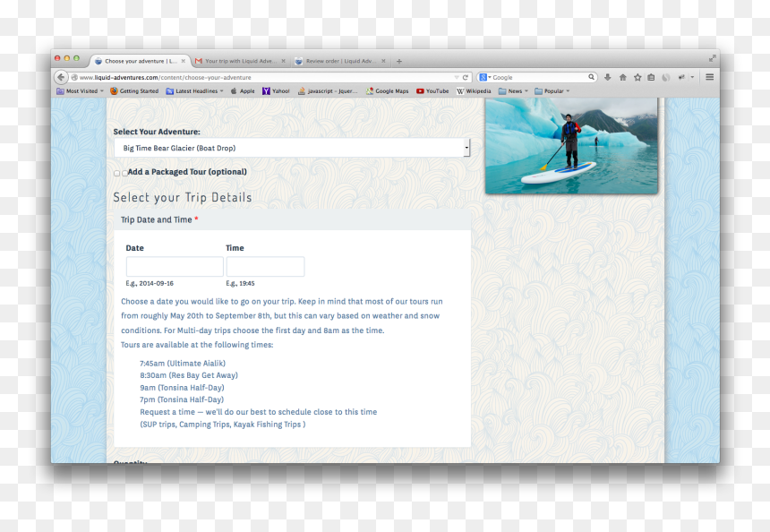Click the search magnifier icon
Screen dimensions: 770x532
click(x=591, y=77)
